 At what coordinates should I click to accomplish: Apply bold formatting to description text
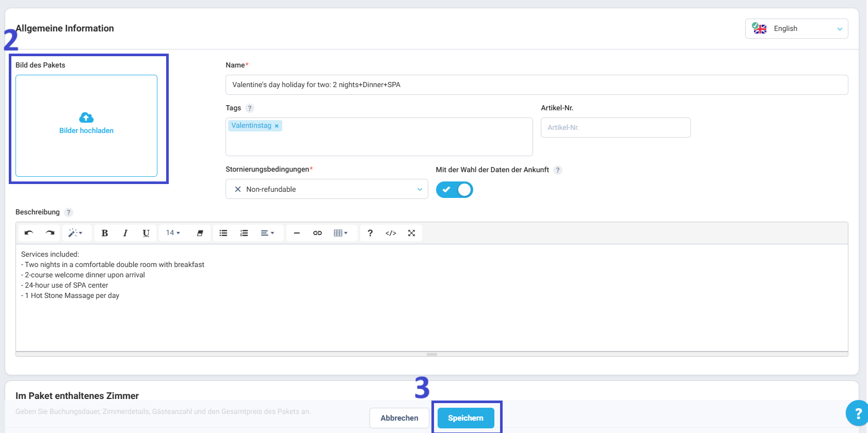[x=105, y=233]
